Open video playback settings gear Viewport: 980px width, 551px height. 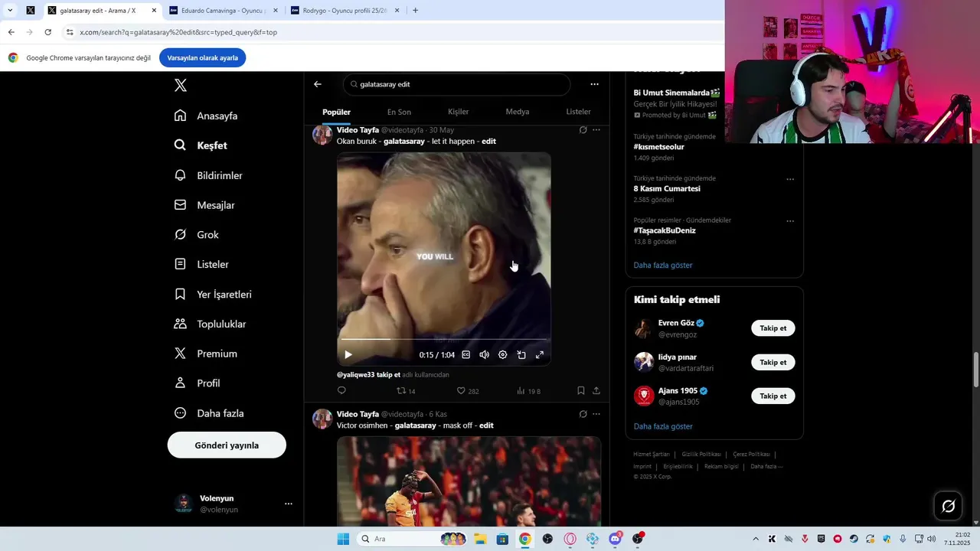[x=503, y=354]
